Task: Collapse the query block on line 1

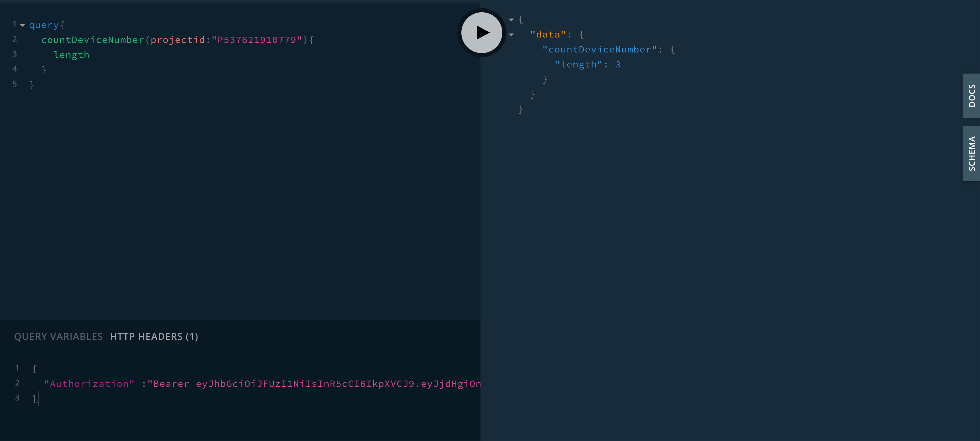Action: 22,25
